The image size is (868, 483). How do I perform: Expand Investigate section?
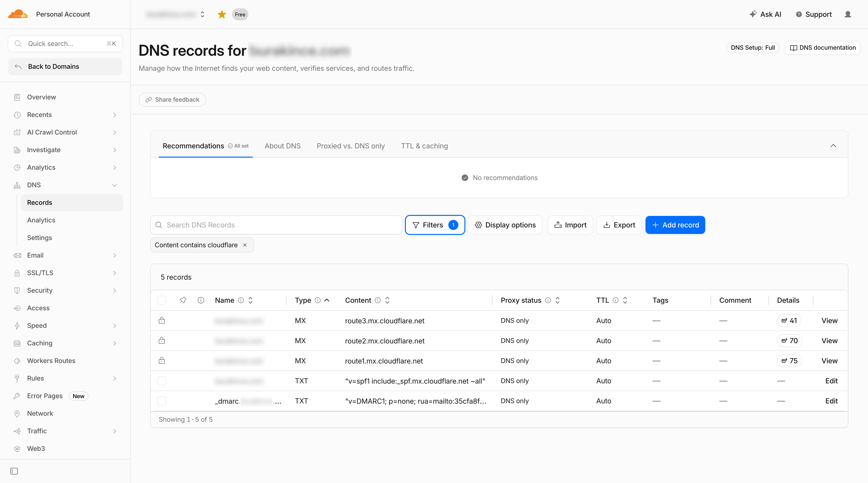[x=115, y=150]
